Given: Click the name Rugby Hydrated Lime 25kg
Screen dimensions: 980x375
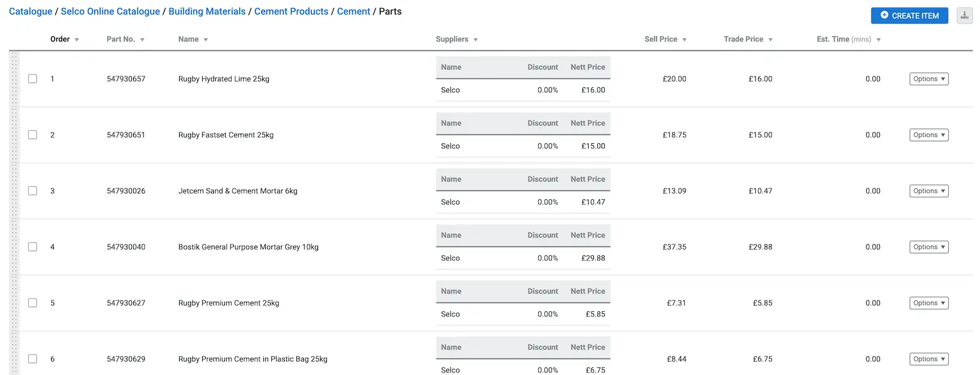Looking at the screenshot, I should click(224, 79).
